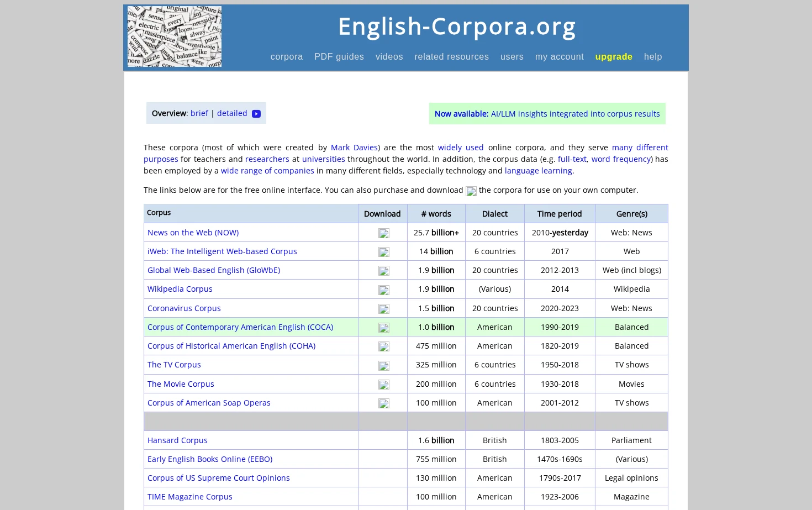Screen dimensions: 812x510
Task: Click the yellow upgrade menu item
Action: pyautogui.click(x=614, y=56)
